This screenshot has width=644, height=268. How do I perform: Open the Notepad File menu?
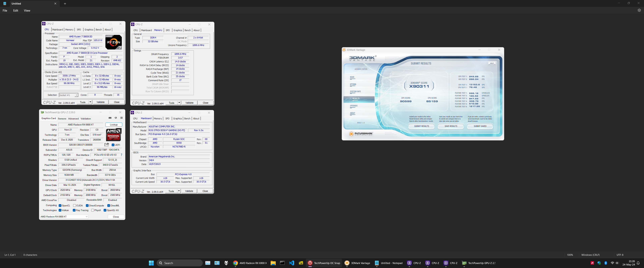(5, 11)
